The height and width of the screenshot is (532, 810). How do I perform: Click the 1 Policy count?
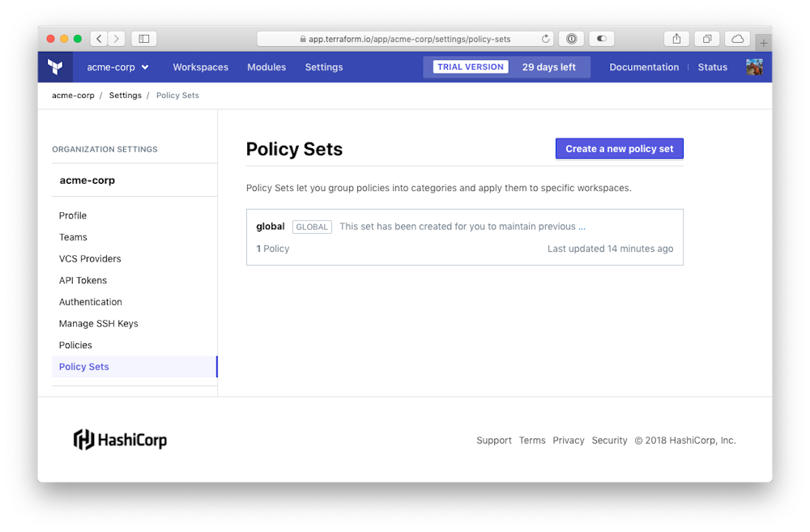click(x=273, y=249)
